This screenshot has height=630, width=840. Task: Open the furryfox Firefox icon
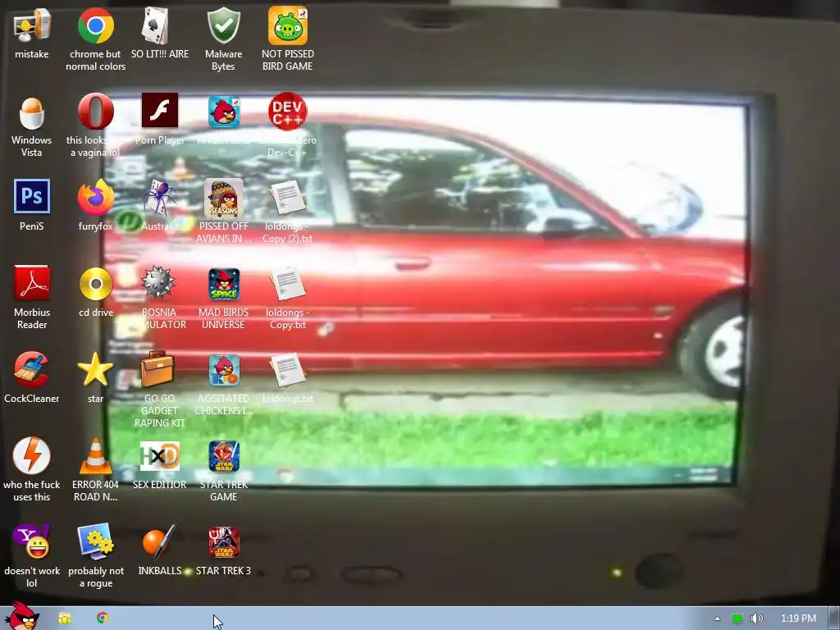pyautogui.click(x=95, y=197)
